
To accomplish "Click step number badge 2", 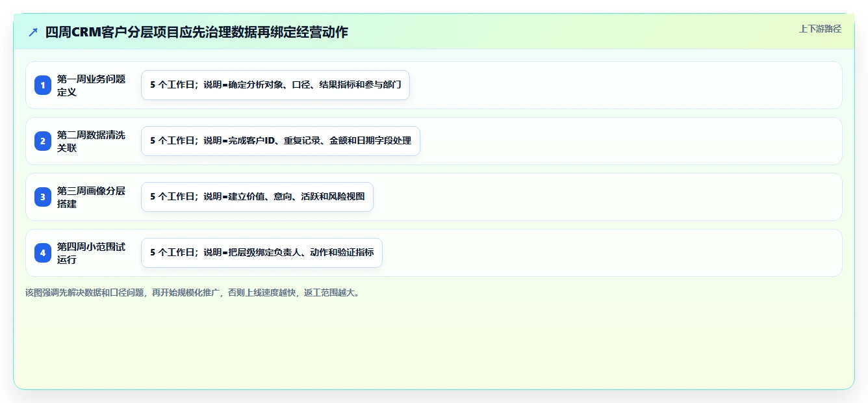I will [43, 141].
